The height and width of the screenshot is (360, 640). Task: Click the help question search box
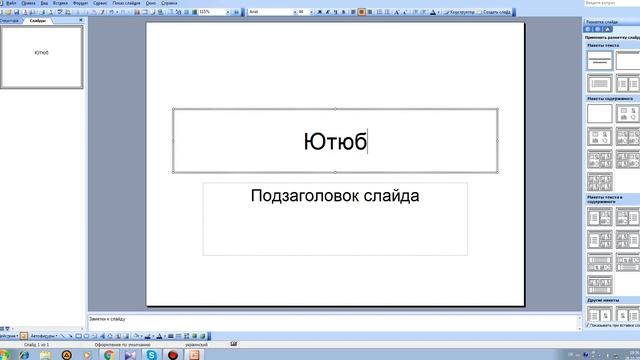coord(612,3)
